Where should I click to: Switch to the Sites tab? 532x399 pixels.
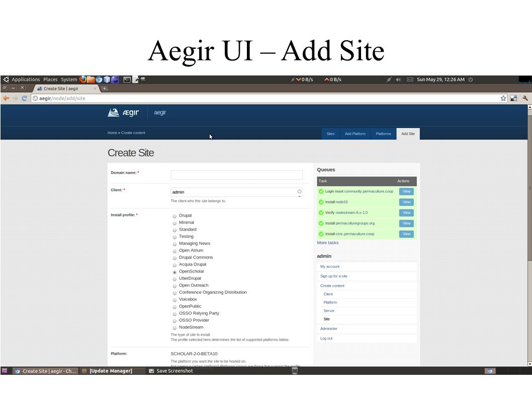(x=330, y=134)
